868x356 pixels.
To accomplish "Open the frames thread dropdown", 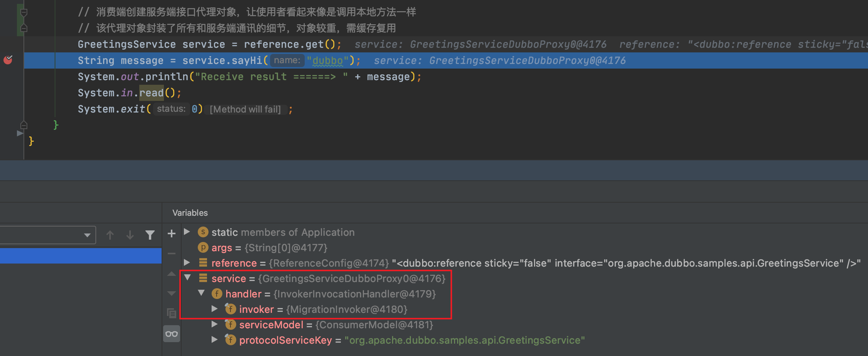I will [x=48, y=235].
